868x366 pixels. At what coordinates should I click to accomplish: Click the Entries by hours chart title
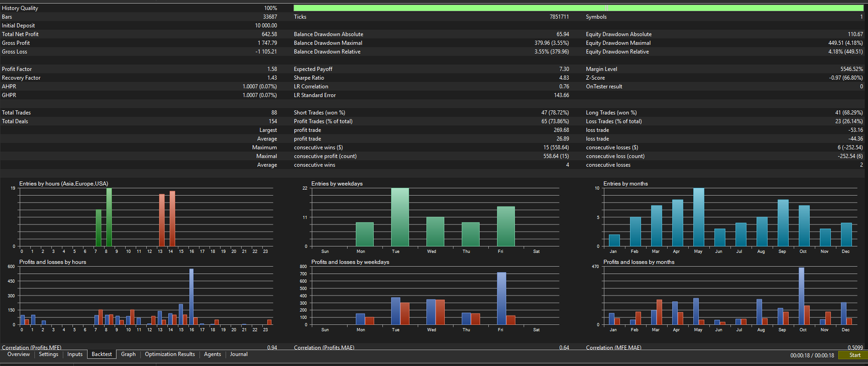point(63,184)
